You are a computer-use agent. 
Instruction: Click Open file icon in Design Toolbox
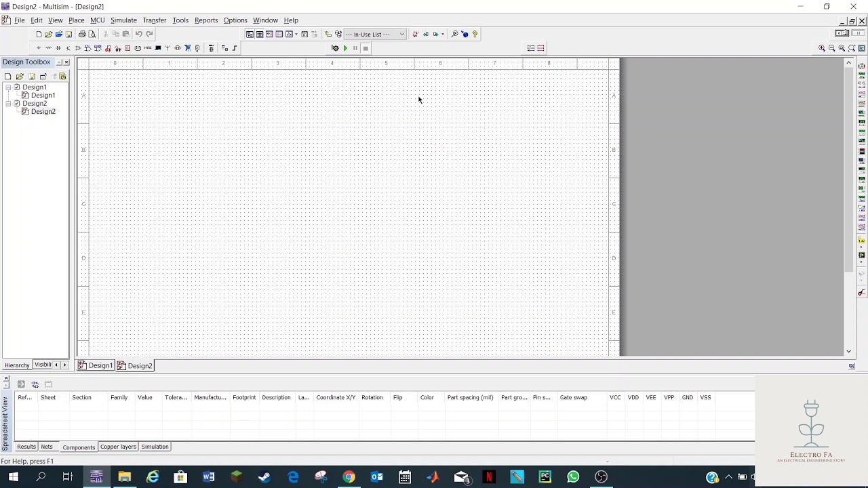click(20, 77)
